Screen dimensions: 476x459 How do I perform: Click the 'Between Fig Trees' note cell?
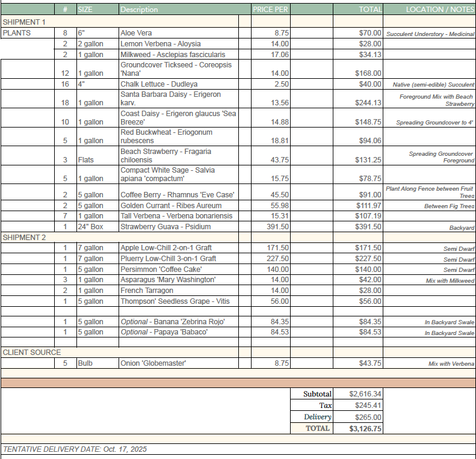pyautogui.click(x=449, y=206)
